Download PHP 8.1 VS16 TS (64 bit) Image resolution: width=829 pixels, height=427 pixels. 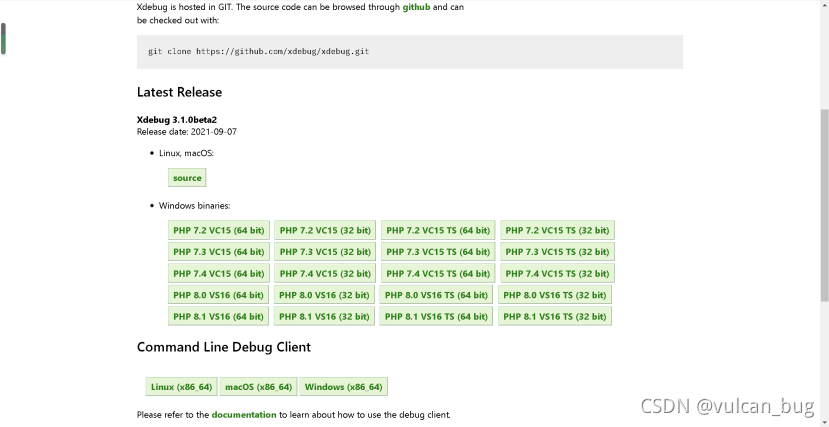[436, 316]
